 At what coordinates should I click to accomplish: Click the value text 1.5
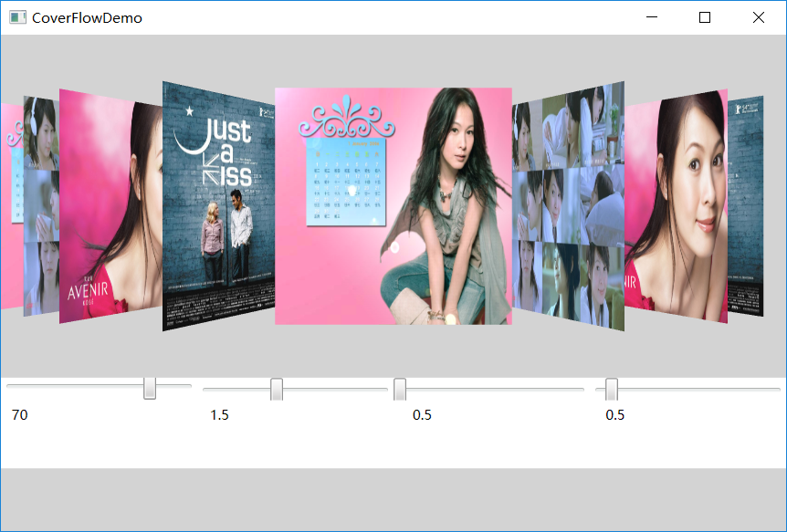(x=219, y=415)
